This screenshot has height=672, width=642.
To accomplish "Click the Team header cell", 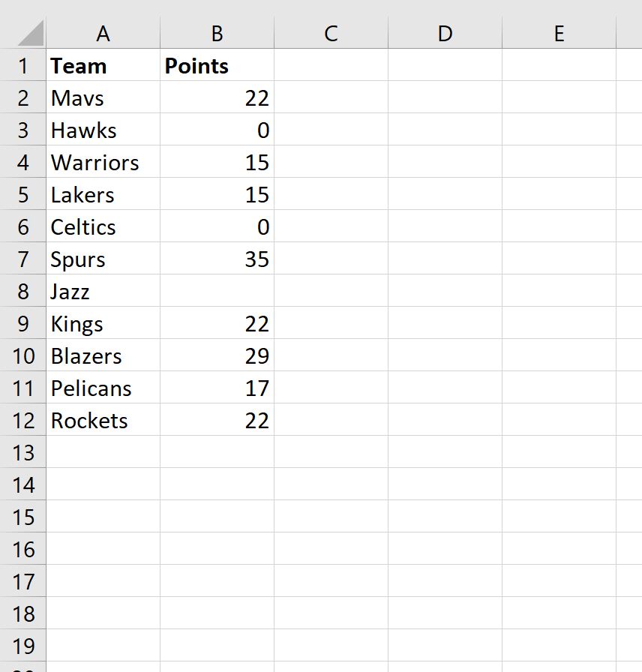I will pos(103,65).
